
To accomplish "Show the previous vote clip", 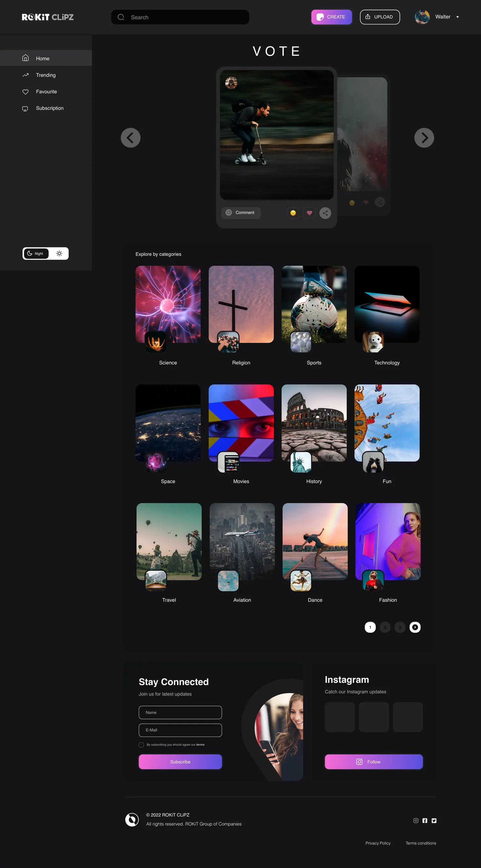I will tap(131, 138).
